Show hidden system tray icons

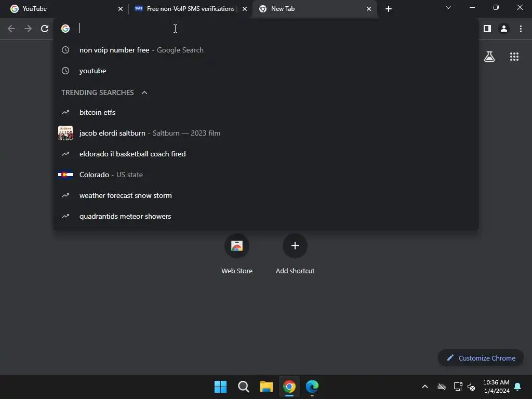point(425,387)
